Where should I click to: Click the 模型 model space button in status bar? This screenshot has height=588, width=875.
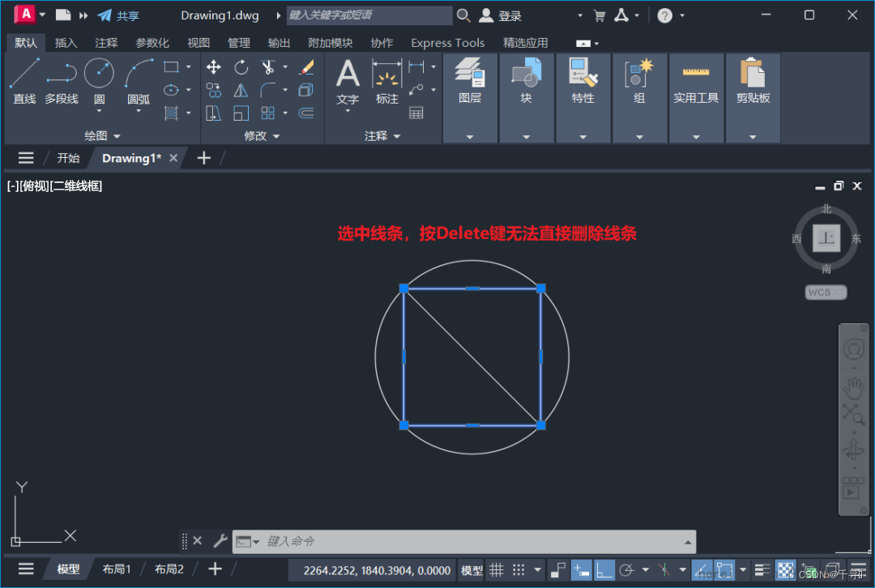pyautogui.click(x=472, y=570)
